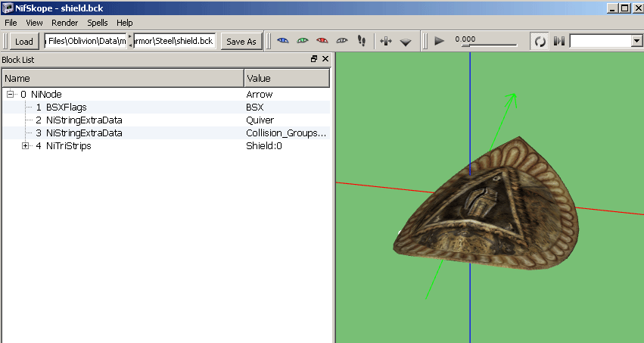The width and height of the screenshot is (644, 343).
Task: Minimize the NifSkope window
Action: [613, 8]
